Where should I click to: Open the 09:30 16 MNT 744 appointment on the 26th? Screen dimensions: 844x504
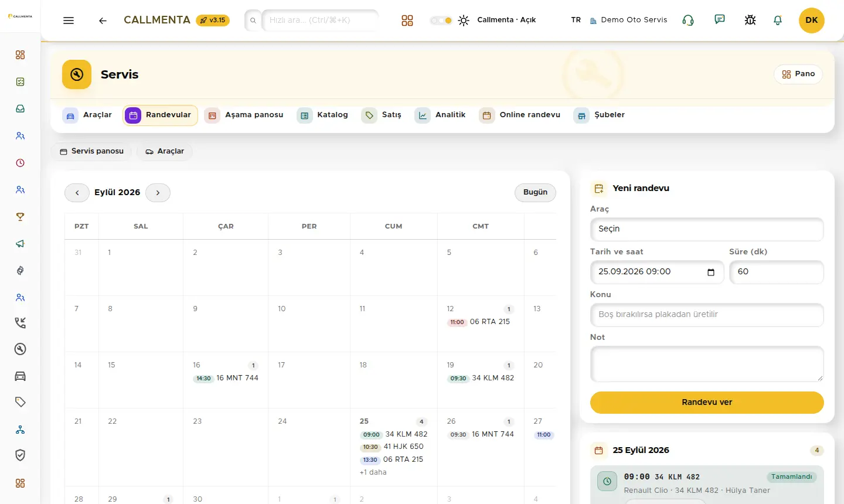coord(481,435)
